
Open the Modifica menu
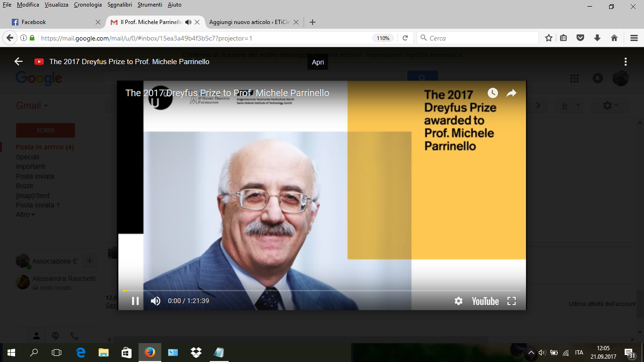point(28,5)
